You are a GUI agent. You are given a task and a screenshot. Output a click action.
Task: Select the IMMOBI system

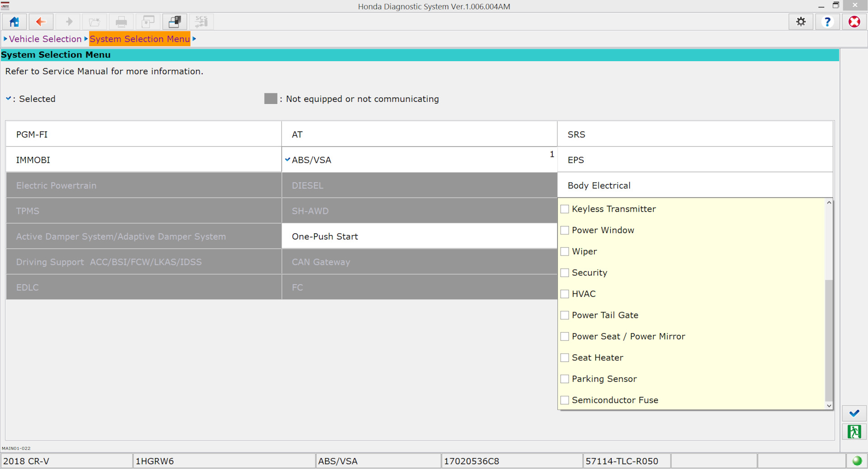(x=144, y=160)
